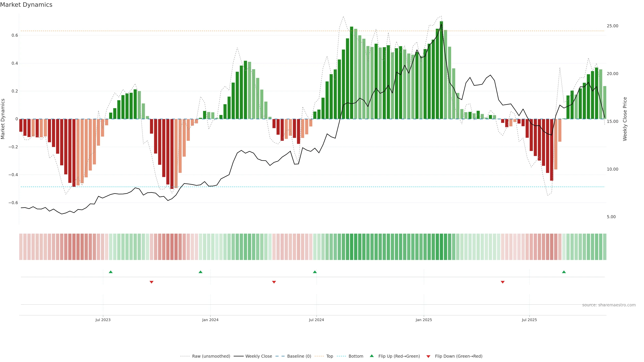The height and width of the screenshot is (362, 644).
Task: Toggle the Top legend entry
Action: point(330,356)
